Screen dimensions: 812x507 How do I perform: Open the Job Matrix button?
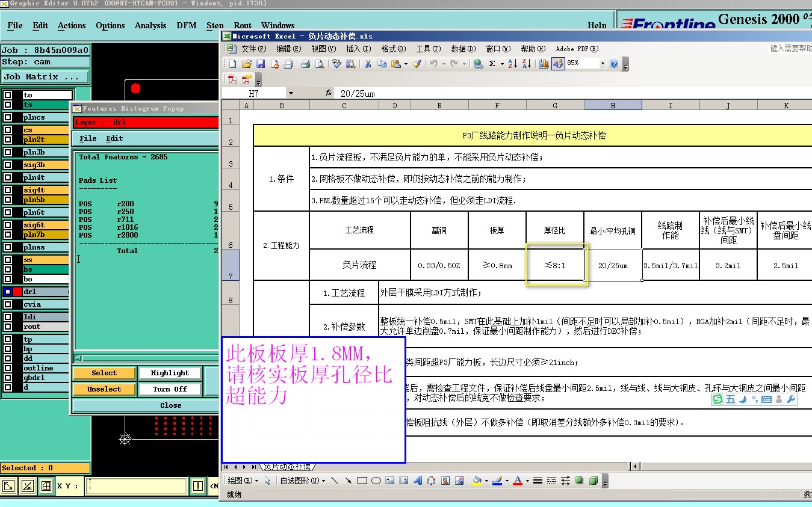(x=45, y=77)
